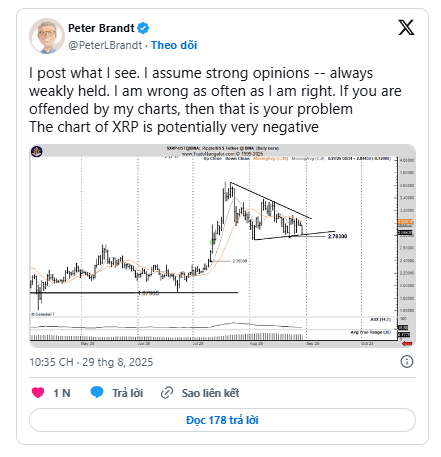Click Sao liên kết copy link text

[210, 393]
